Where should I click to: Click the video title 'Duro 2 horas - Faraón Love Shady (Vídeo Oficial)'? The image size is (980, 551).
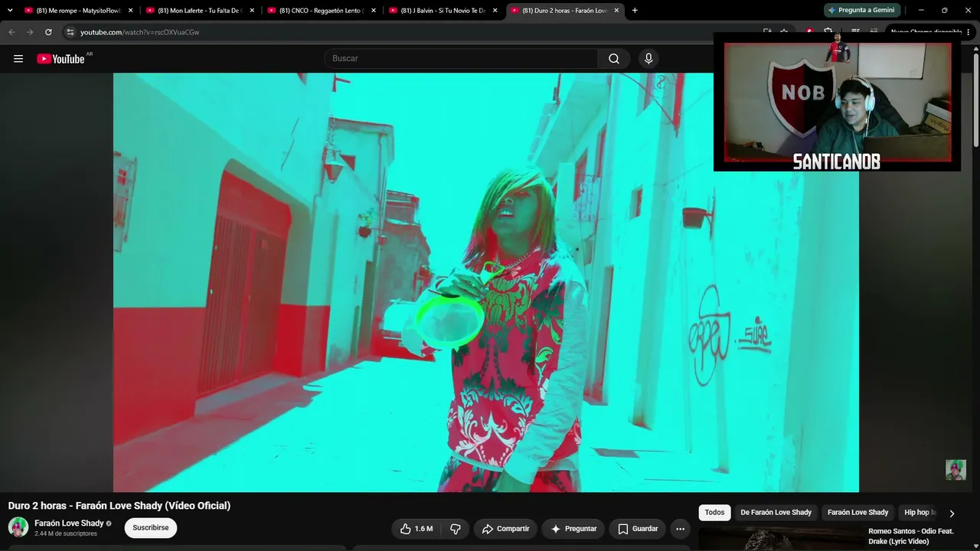[119, 506]
